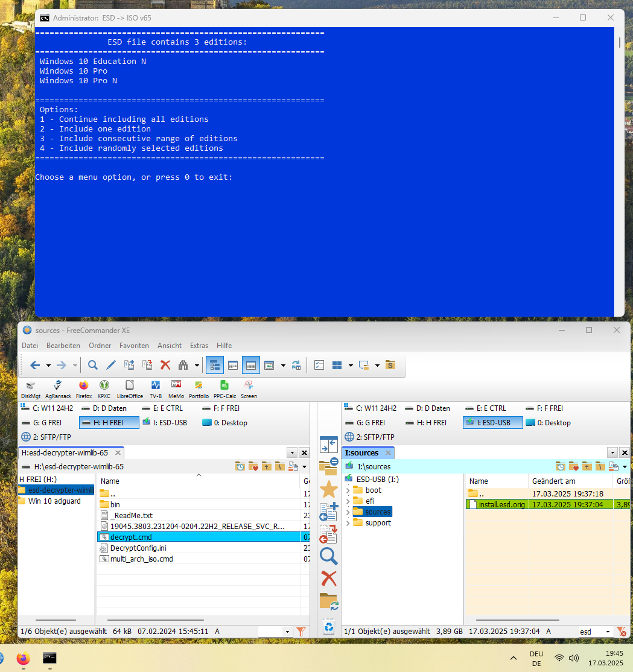633x672 pixels.
Task: Open the right pane 'esd' filter combo box
Action: click(x=595, y=632)
